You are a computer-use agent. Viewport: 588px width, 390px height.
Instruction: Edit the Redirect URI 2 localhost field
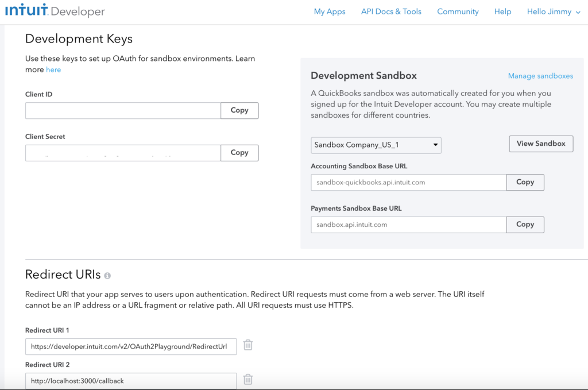click(x=131, y=381)
